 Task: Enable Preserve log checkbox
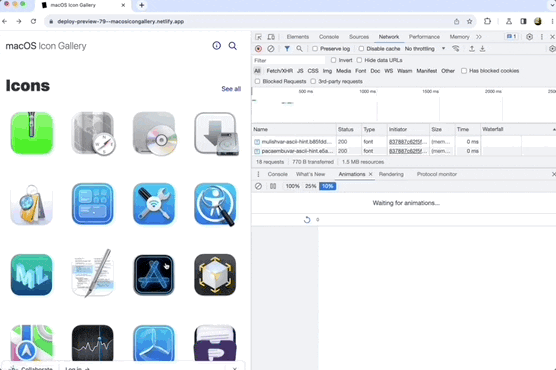click(315, 49)
